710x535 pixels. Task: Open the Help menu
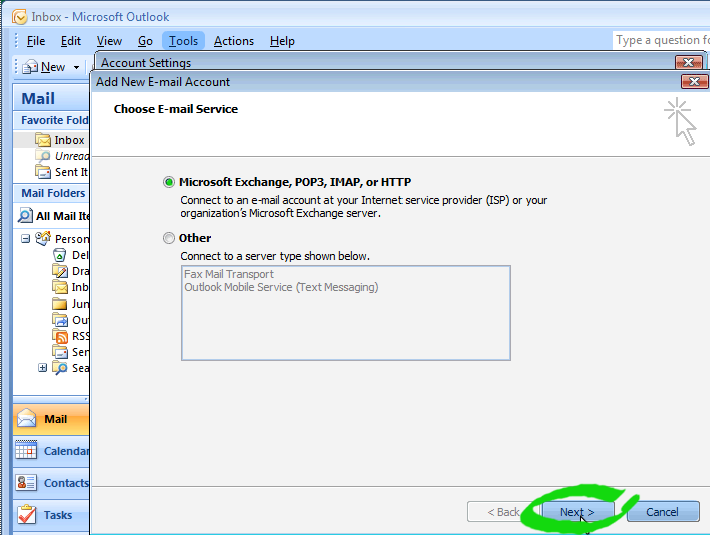282,41
